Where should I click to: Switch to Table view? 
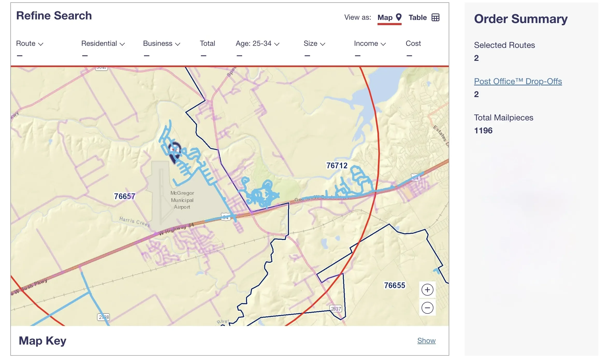[x=417, y=17]
